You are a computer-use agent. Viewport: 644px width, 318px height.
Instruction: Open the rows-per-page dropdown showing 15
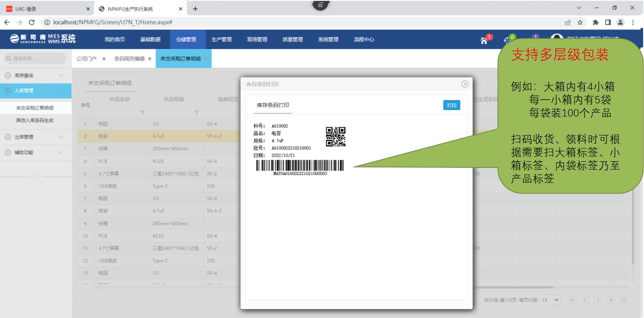coord(550,300)
